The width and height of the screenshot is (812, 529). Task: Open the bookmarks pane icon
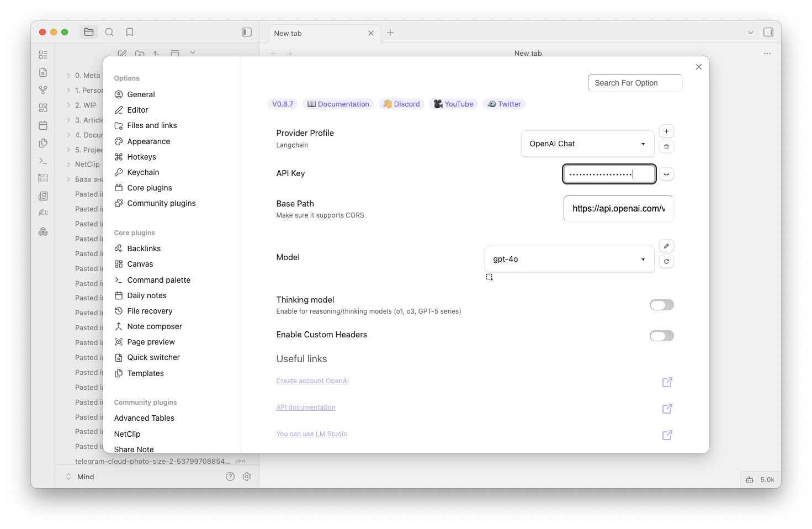(x=130, y=32)
